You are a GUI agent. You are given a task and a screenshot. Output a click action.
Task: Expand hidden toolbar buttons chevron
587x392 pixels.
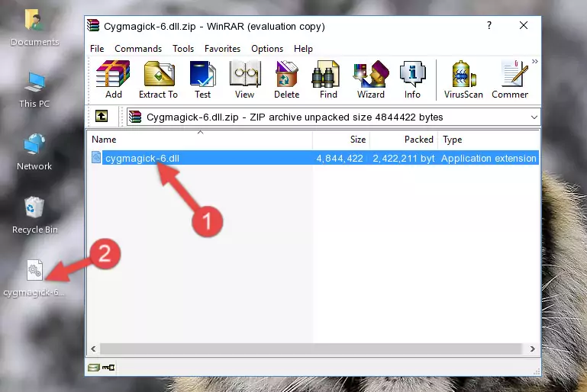pos(534,61)
